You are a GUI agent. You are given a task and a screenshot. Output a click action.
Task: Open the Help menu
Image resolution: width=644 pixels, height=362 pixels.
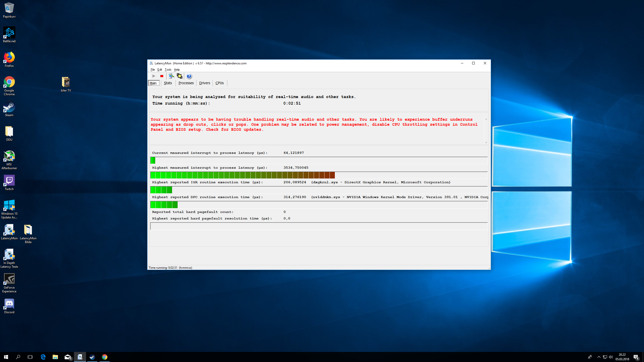(x=177, y=70)
